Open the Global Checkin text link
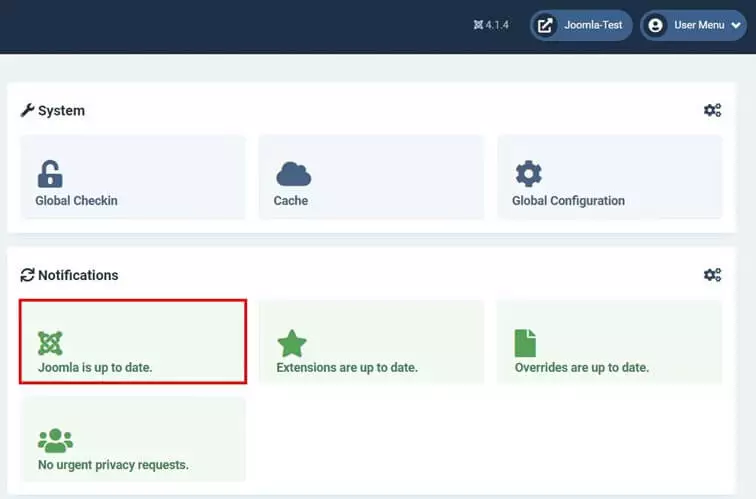The width and height of the screenshot is (756, 499). tap(76, 201)
